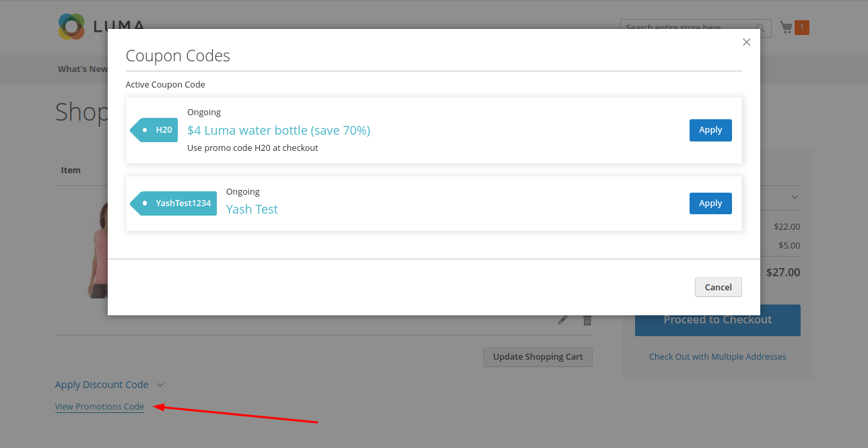Click the pencil edit item icon
The height and width of the screenshot is (448, 868).
[x=563, y=321]
